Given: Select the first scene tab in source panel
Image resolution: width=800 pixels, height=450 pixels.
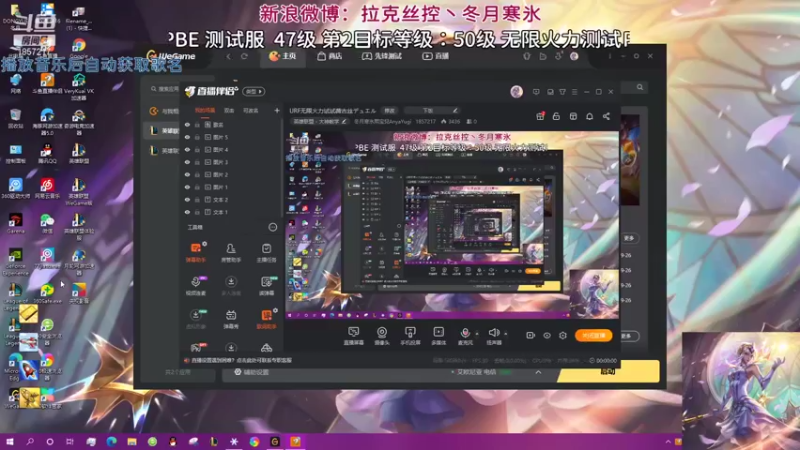Looking at the screenshot, I should coord(205,111).
